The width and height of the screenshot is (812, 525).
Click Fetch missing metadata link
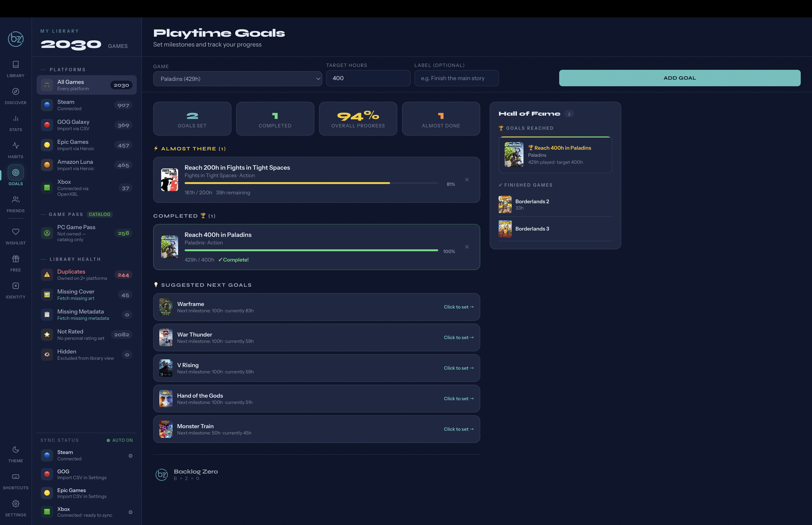point(83,318)
